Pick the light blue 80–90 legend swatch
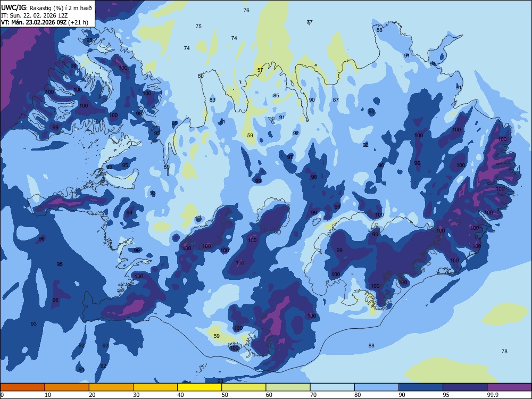This screenshot has width=532, height=399. pos(377,387)
